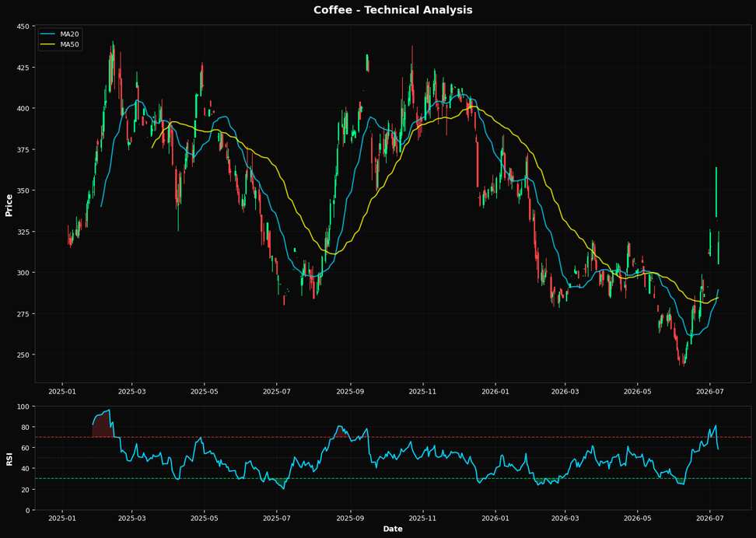Click 2026-07 date under the RSI panel

709,519
